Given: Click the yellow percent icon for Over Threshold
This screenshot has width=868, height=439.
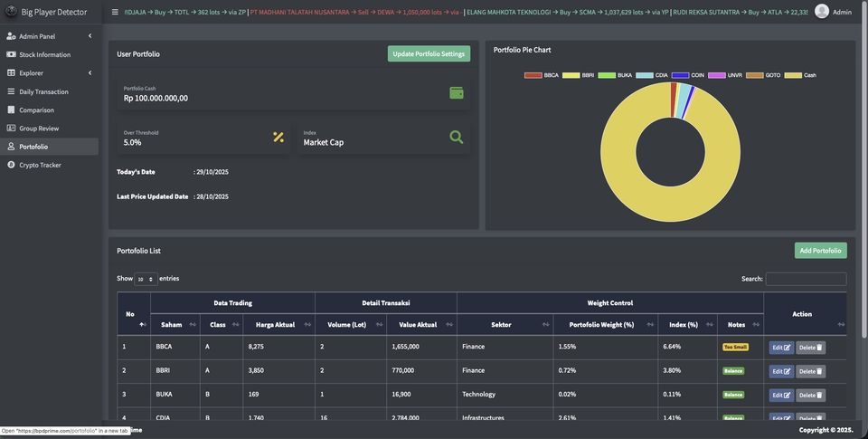Looking at the screenshot, I should [x=278, y=138].
